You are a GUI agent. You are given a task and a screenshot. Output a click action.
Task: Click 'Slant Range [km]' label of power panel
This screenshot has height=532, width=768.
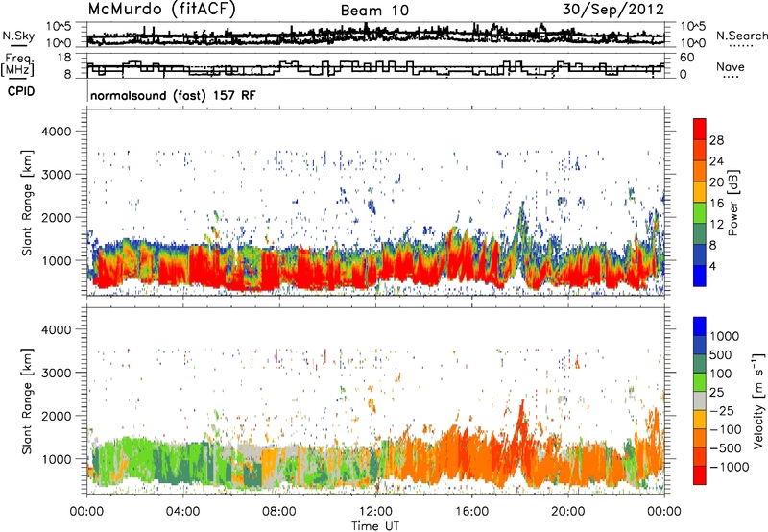(28, 203)
